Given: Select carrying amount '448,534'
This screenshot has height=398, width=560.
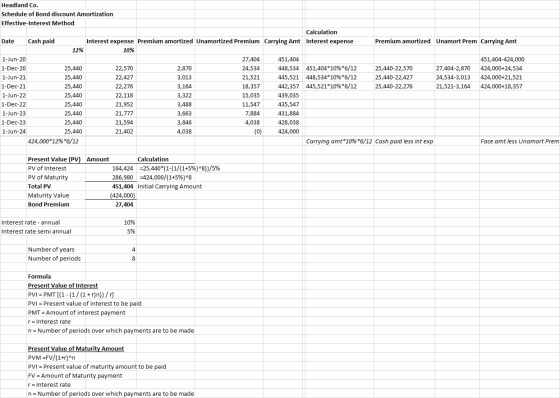Looking at the screenshot, I should point(288,68).
